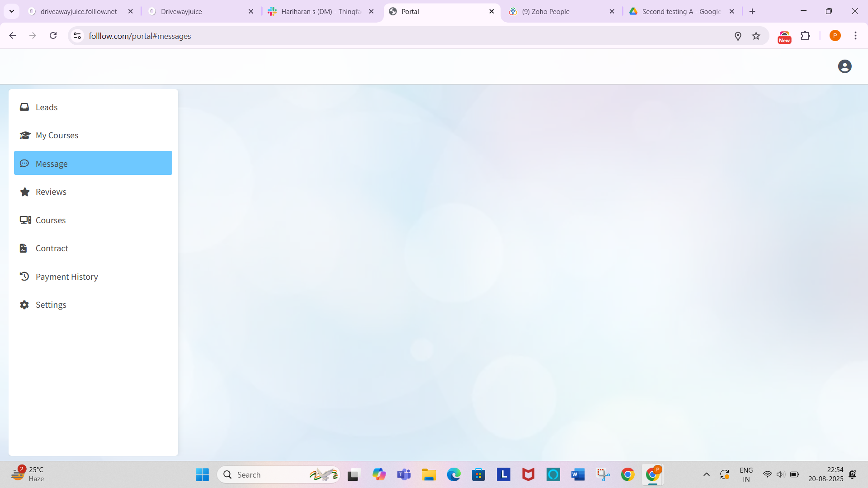Viewport: 868px width, 488px height.
Task: Open a new browser tab
Action: click(752, 12)
